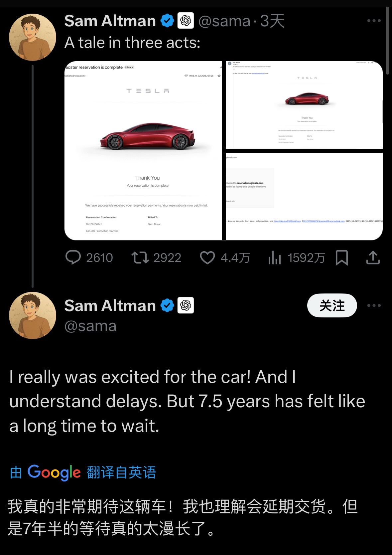
Task: Open the Tesla reservation email image
Action: 143,150
